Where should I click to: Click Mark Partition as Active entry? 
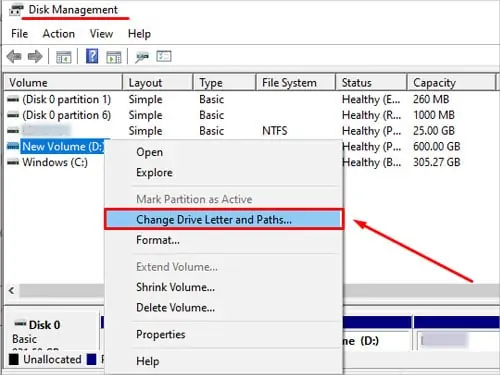tap(223, 199)
